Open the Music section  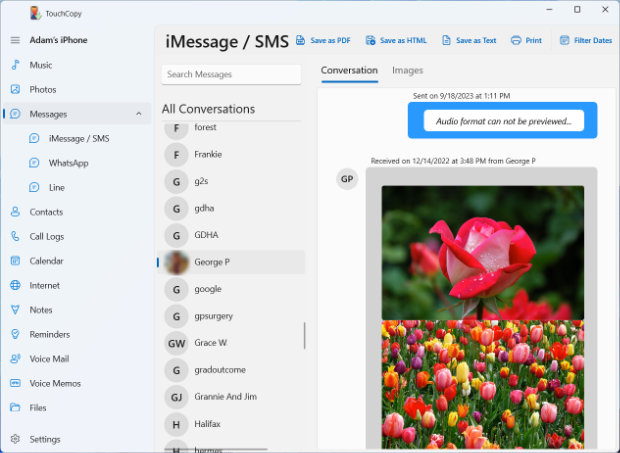(78, 65)
